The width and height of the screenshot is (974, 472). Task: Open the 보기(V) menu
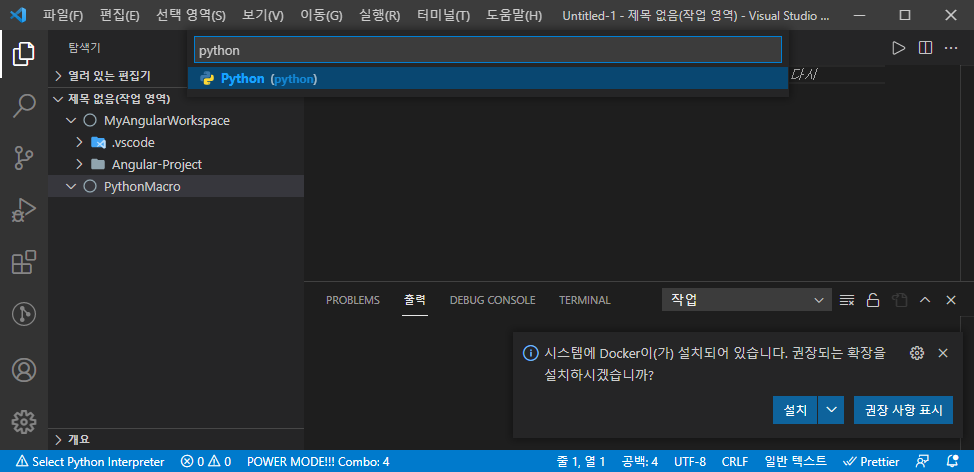coord(263,16)
